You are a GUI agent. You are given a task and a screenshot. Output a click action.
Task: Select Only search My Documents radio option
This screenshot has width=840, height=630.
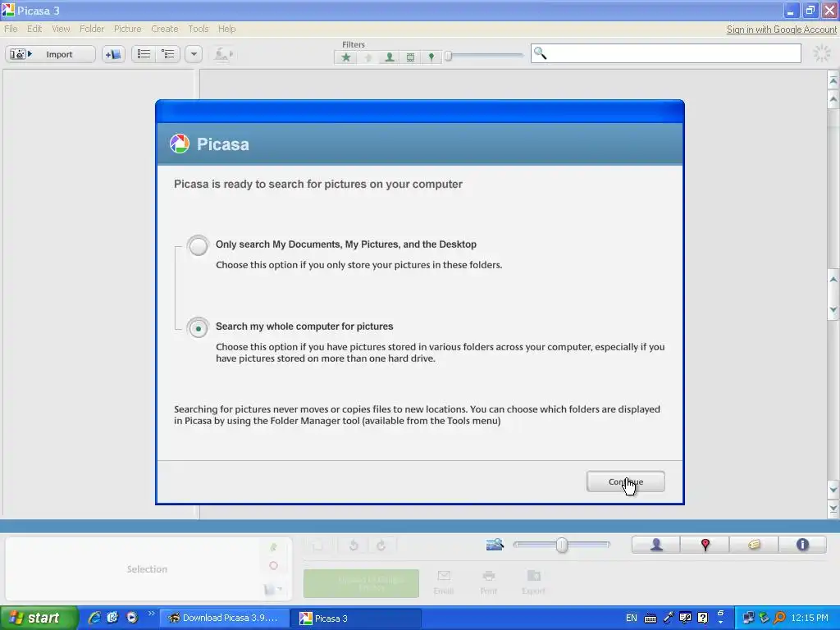(x=198, y=245)
